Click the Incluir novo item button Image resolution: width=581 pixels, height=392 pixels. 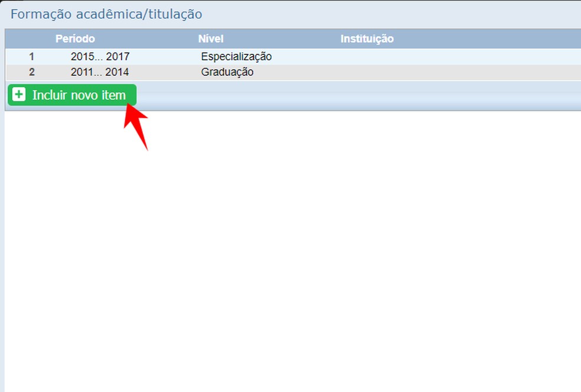tap(72, 95)
